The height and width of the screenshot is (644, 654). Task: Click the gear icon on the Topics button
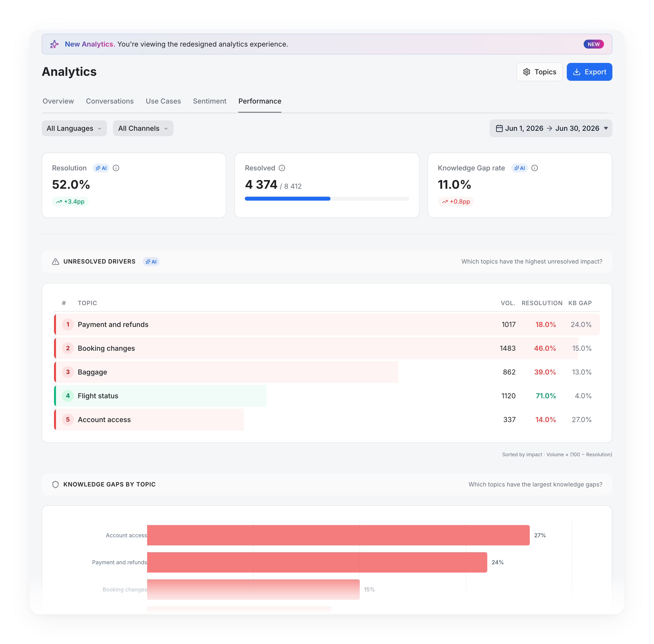pyautogui.click(x=526, y=72)
